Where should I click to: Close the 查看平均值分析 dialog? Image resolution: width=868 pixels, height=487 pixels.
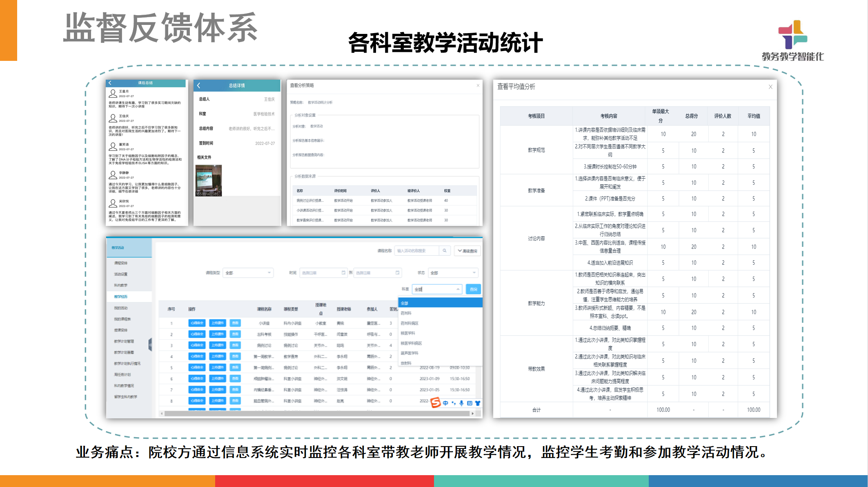point(770,87)
